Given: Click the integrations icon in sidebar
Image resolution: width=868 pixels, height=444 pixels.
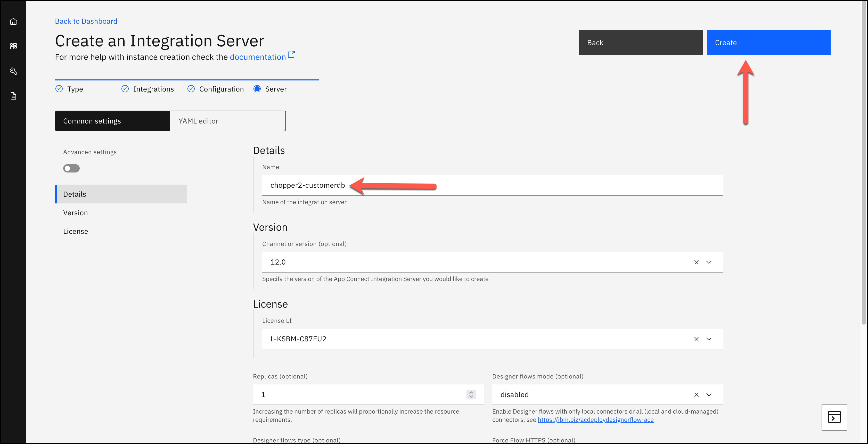Looking at the screenshot, I should coord(14,46).
